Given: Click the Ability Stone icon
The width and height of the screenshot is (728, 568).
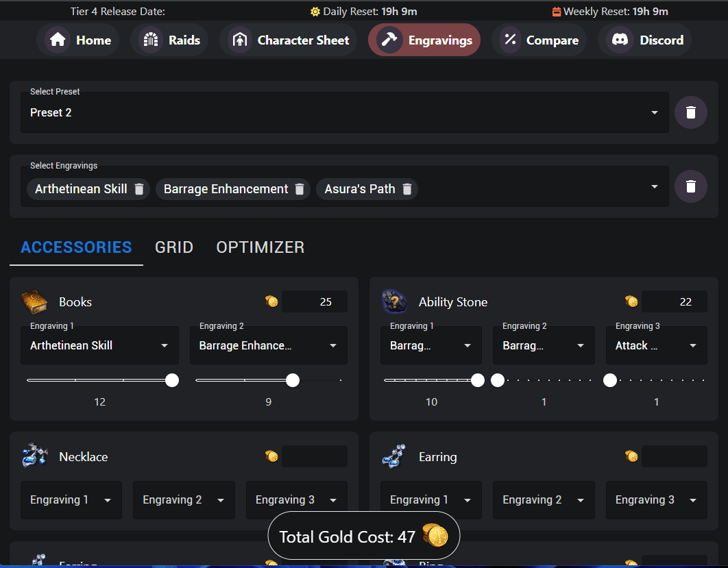Looking at the screenshot, I should tap(394, 302).
